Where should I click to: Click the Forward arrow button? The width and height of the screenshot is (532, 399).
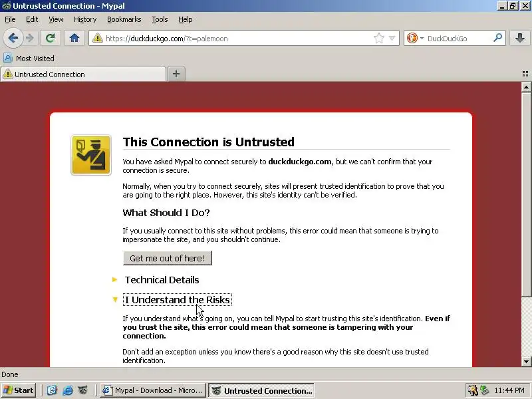click(x=30, y=38)
